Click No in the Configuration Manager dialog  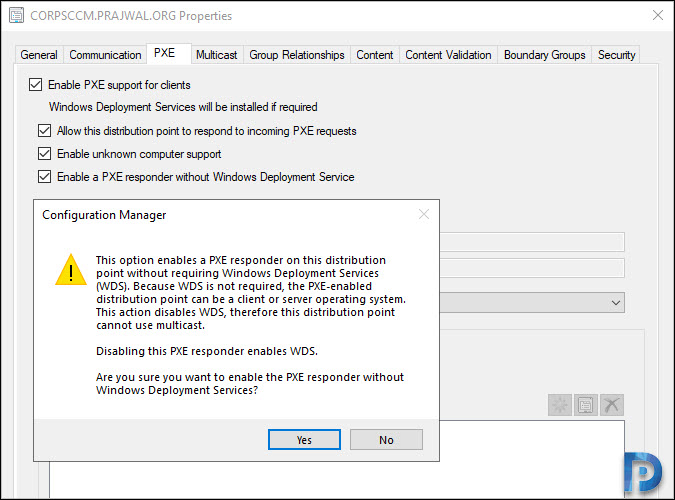pos(386,440)
